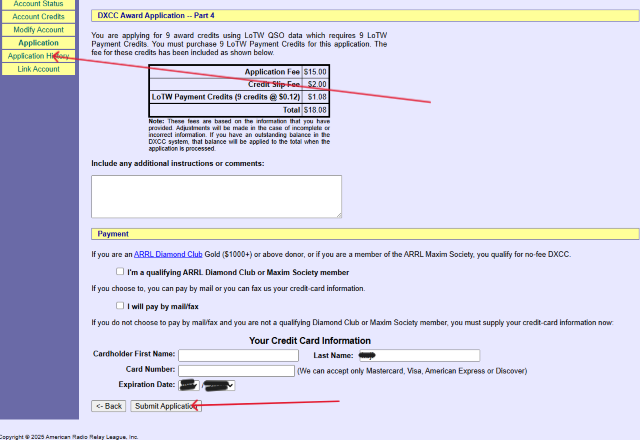The image size is (640, 440).
Task: Select Application in the sidebar menu
Action: [38, 43]
